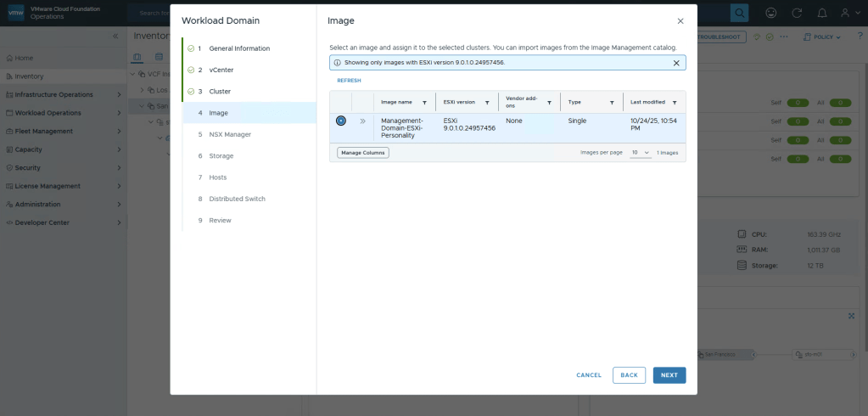Expand details of the Management-Domain image row
The image size is (868, 416).
pyautogui.click(x=362, y=121)
